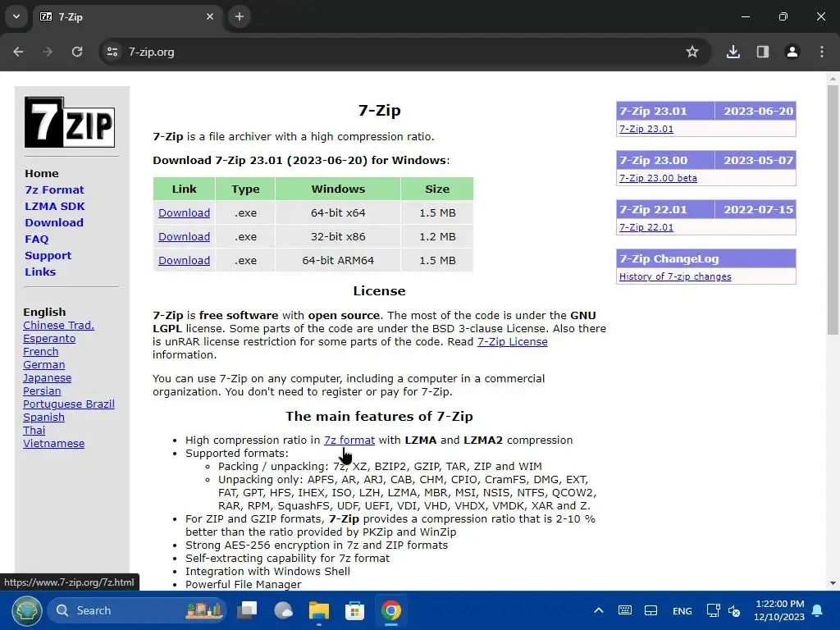Open the touch keyboard tray icon
The width and height of the screenshot is (840, 630).
624,610
